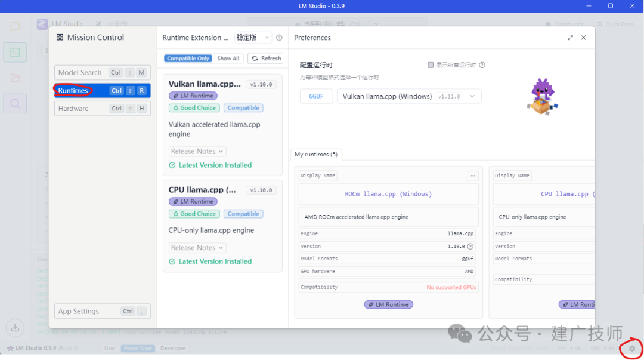The image size is (644, 360).
Task: Click the help icon next to 显示所有运行时
Action: (x=482, y=65)
